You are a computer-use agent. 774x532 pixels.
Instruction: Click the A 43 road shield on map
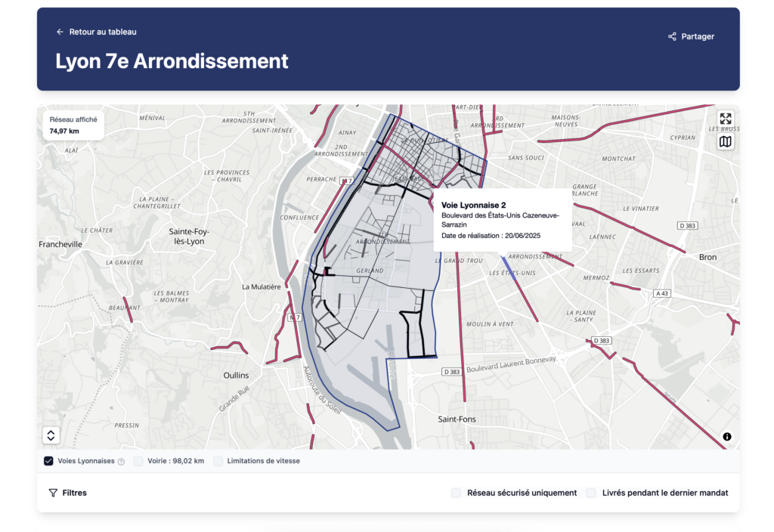[662, 293]
